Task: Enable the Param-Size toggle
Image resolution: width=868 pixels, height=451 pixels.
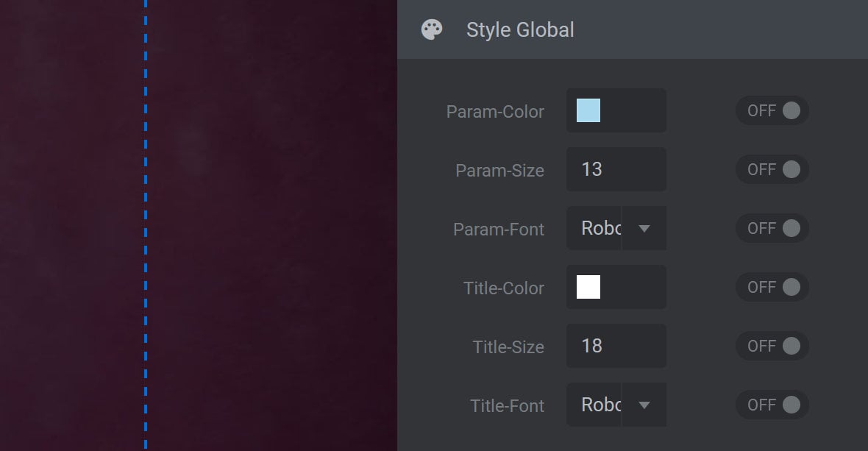Action: [772, 169]
